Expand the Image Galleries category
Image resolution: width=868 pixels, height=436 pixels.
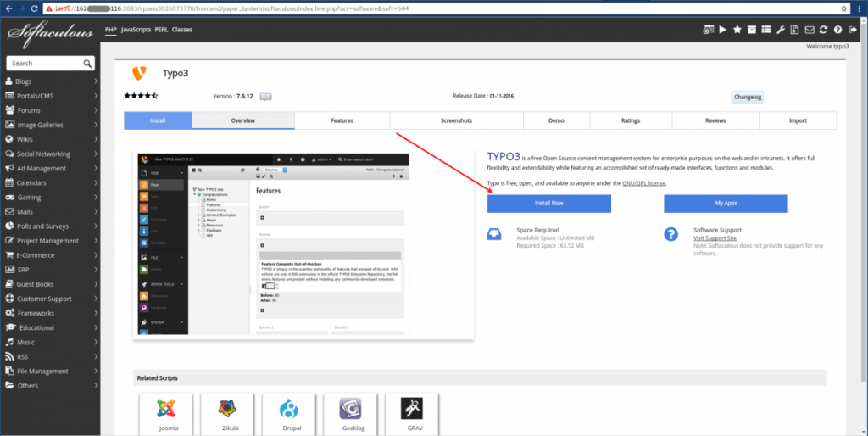pos(50,125)
